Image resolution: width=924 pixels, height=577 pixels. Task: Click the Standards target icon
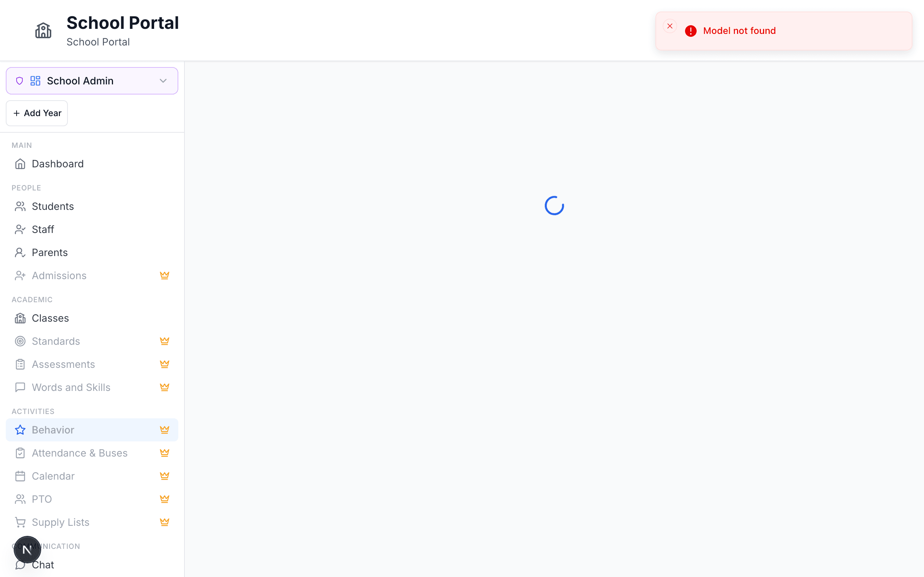pos(20,341)
